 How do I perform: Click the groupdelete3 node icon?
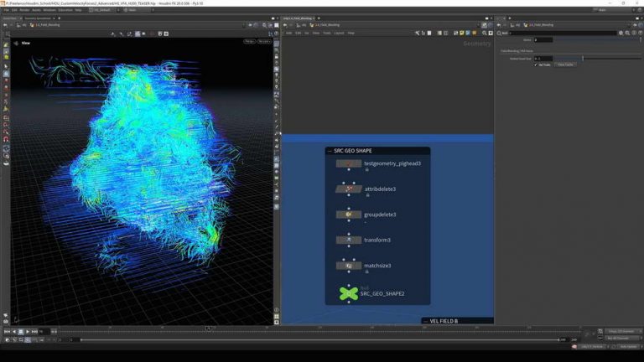pyautogui.click(x=348, y=215)
